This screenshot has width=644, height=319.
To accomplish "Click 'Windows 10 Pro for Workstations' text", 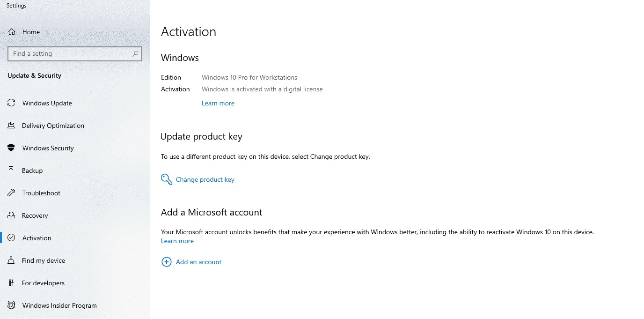I will [249, 77].
